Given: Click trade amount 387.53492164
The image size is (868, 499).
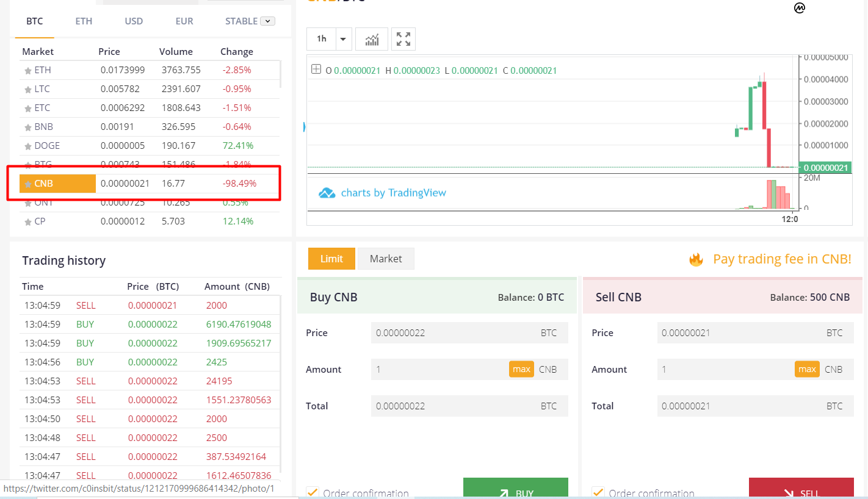Looking at the screenshot, I should pos(236,457).
